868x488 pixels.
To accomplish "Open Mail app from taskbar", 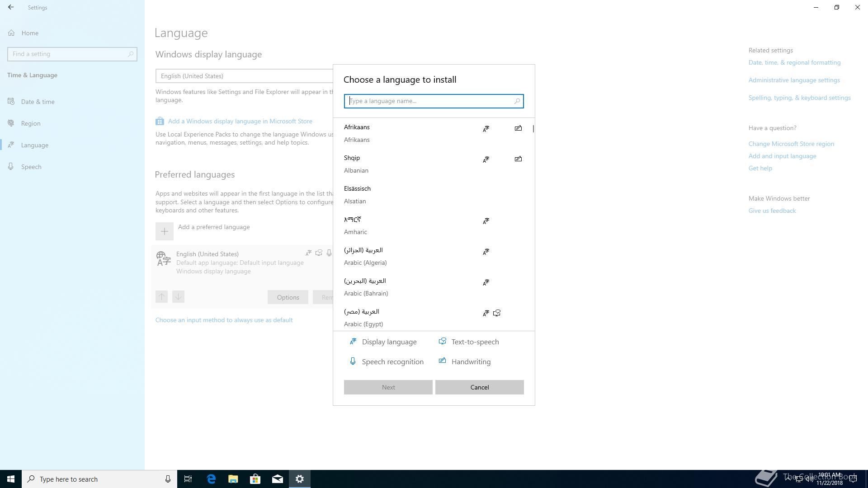I will [277, 479].
